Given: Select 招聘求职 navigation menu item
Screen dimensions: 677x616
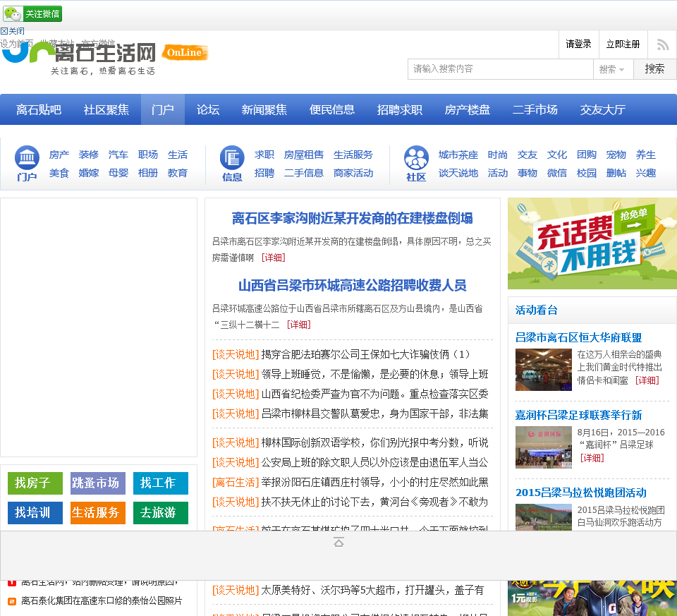Looking at the screenshot, I should pos(400,110).
